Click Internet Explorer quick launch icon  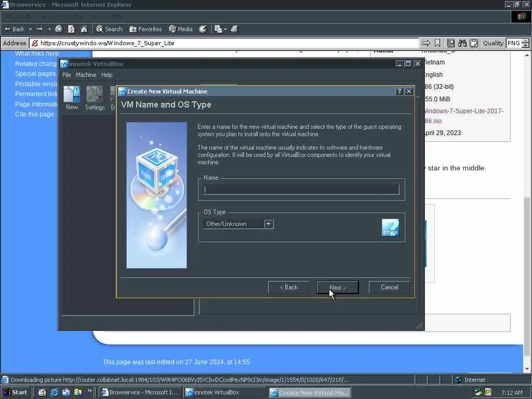54,393
